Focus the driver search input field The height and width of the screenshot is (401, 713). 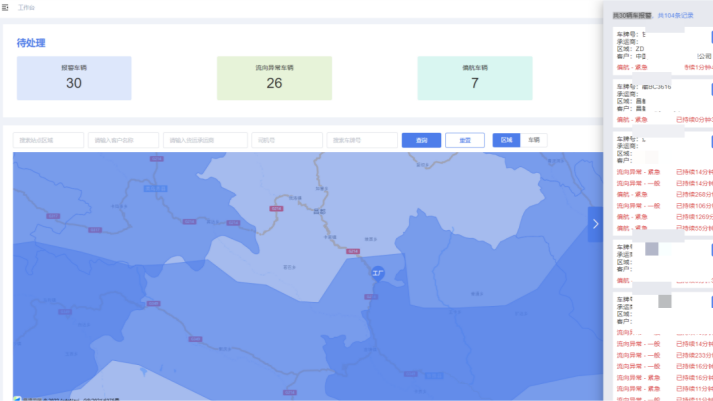[286, 141]
